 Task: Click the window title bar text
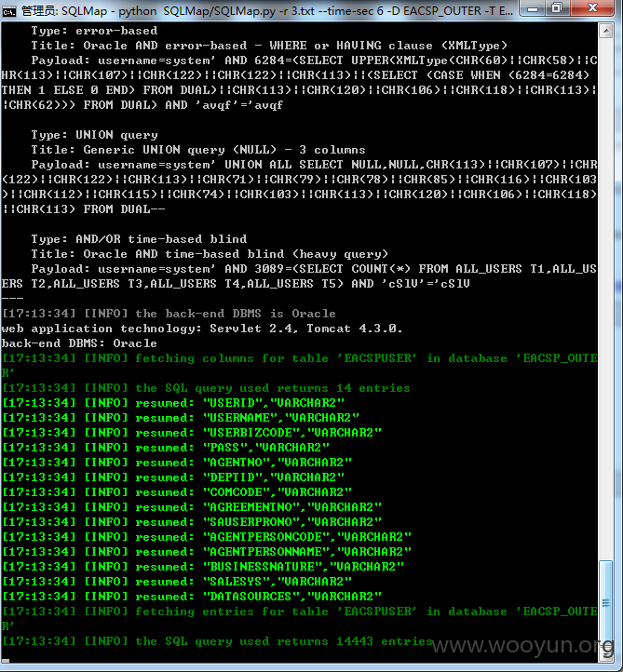pos(266,11)
